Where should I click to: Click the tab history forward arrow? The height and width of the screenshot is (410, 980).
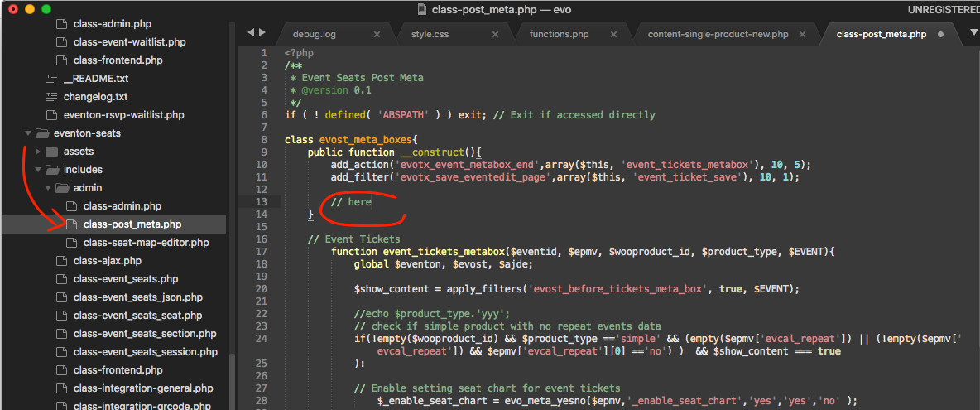point(263,32)
